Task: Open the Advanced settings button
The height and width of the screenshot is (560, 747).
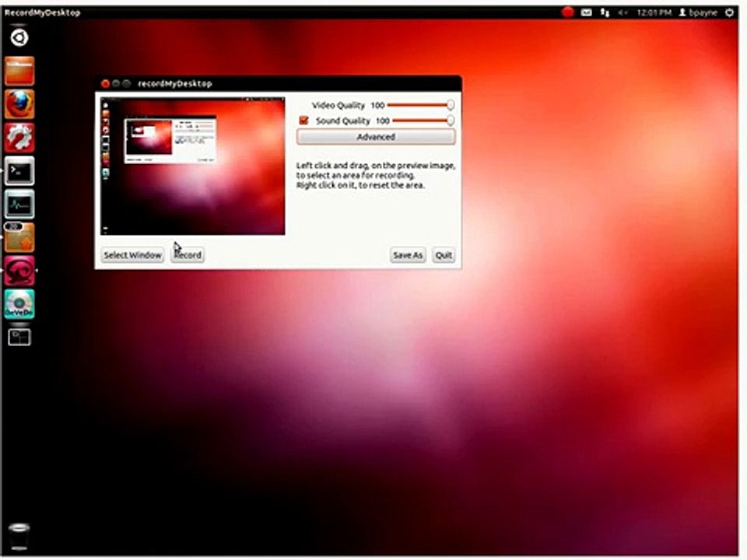Action: pyautogui.click(x=376, y=137)
